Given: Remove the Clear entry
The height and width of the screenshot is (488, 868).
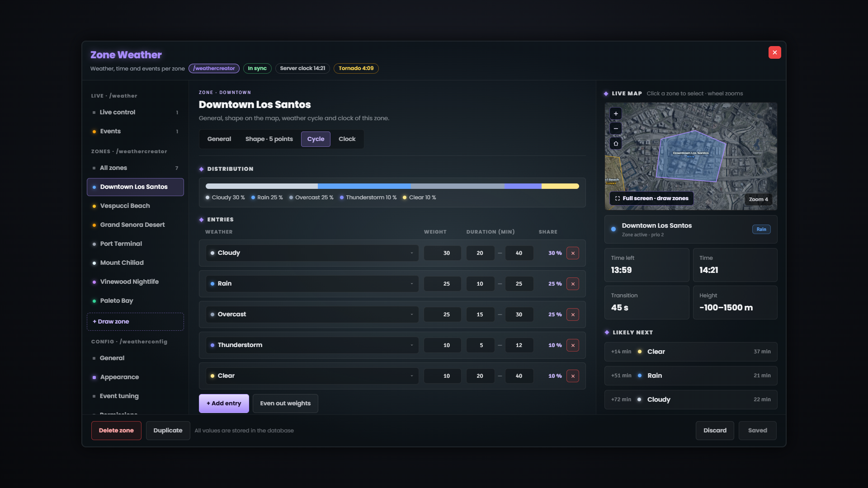Looking at the screenshot, I should coord(573,376).
